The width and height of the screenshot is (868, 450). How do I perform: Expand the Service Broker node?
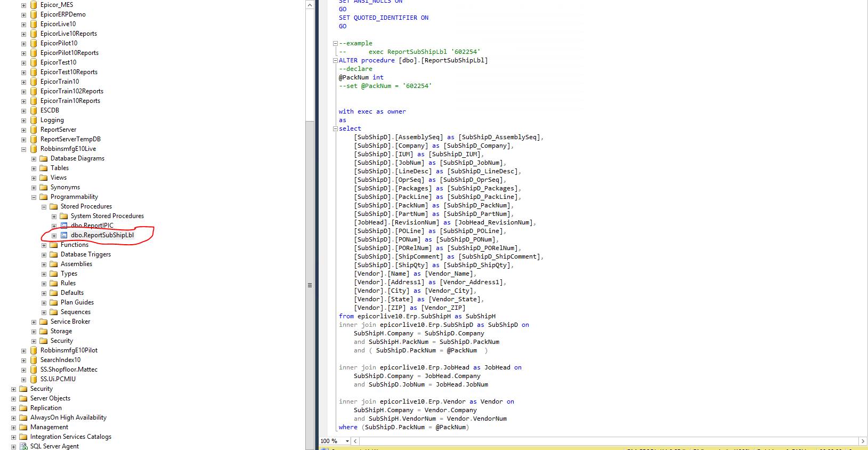[34, 322]
